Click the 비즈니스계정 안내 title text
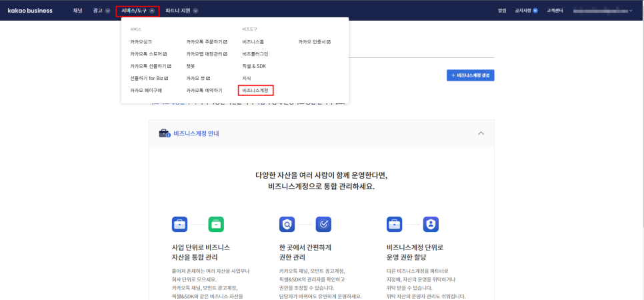 [x=196, y=133]
